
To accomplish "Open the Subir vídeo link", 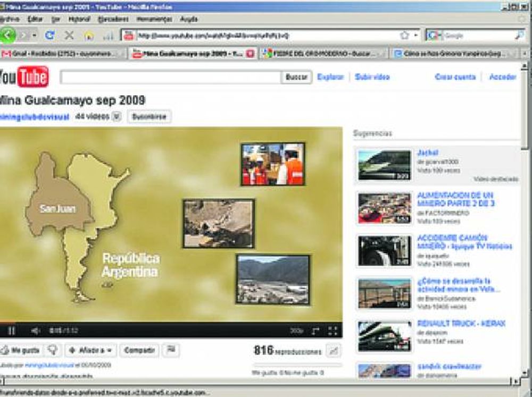I will click(x=372, y=77).
